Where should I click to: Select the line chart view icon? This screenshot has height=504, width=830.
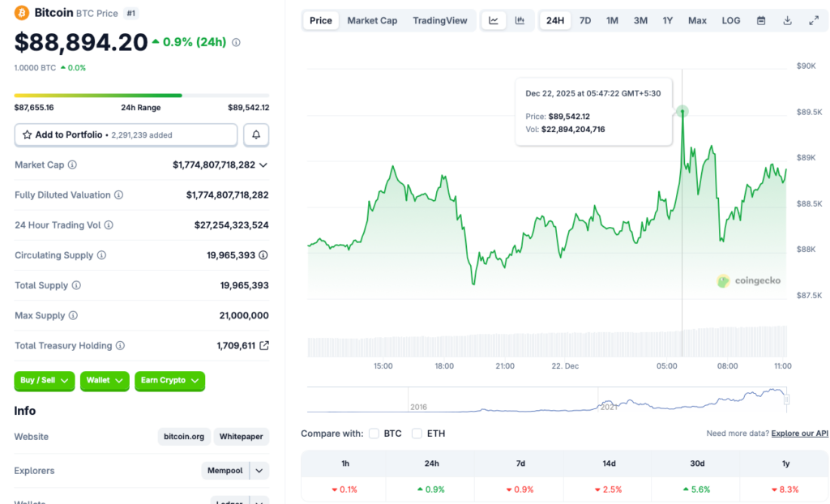click(x=494, y=20)
